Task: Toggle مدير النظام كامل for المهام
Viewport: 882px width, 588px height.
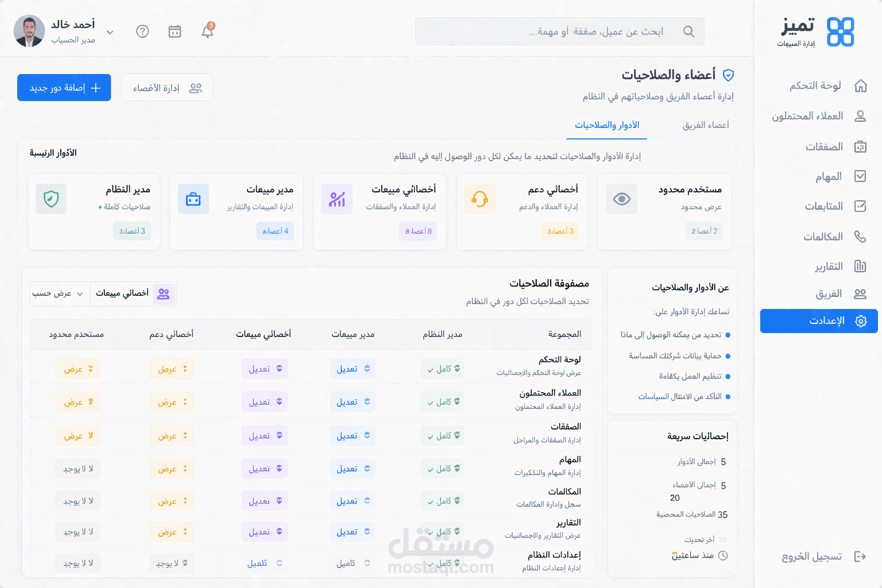Action: [x=442, y=469]
